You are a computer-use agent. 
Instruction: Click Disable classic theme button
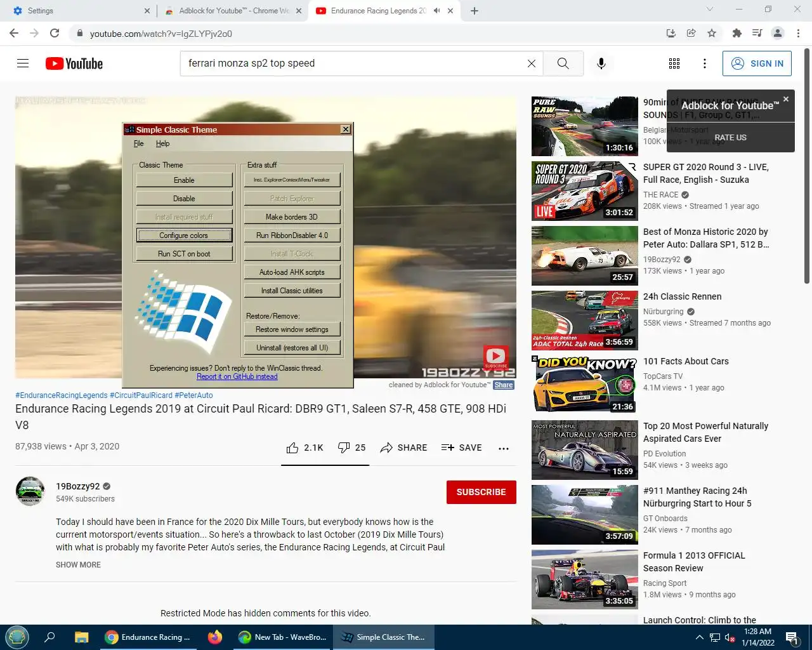tap(184, 199)
